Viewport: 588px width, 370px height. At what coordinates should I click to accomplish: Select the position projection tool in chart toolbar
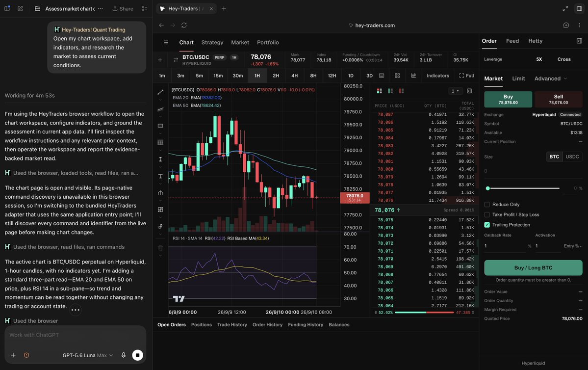pyautogui.click(x=160, y=210)
